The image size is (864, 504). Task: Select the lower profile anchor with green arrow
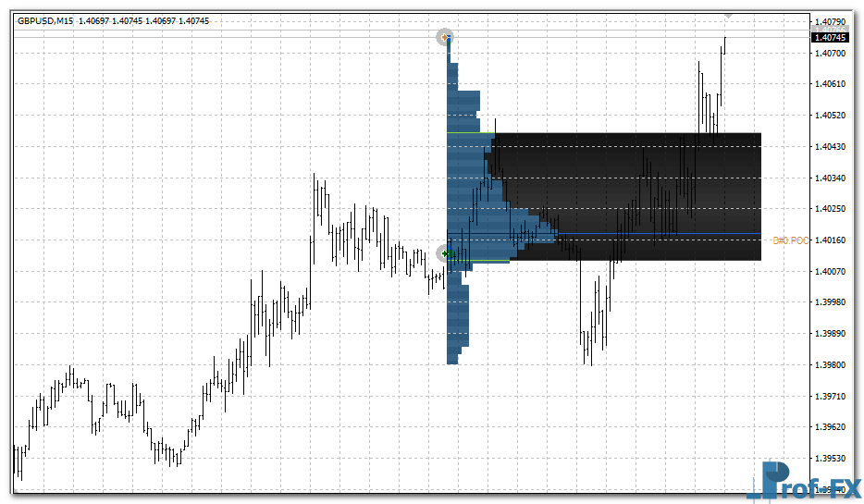click(x=446, y=253)
